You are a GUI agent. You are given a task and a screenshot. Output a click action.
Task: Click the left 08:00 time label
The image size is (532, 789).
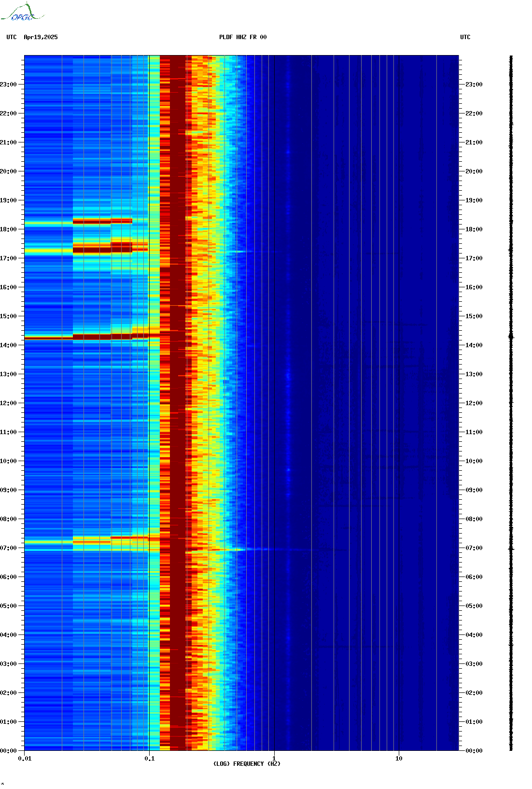8,519
